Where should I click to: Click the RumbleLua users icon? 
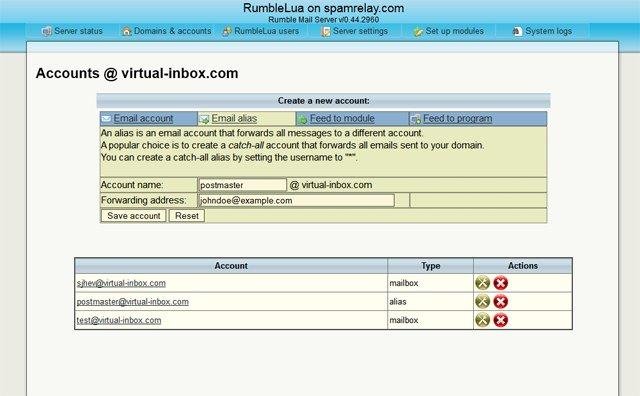(x=227, y=31)
